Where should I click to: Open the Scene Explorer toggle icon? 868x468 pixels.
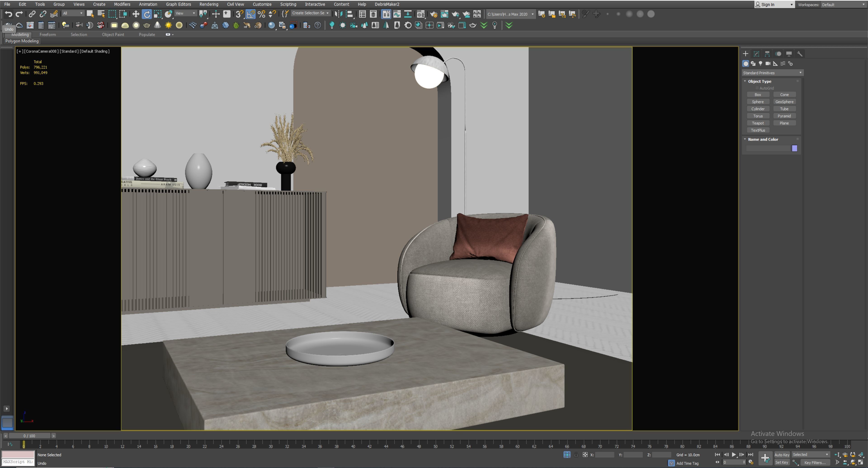pos(362,14)
